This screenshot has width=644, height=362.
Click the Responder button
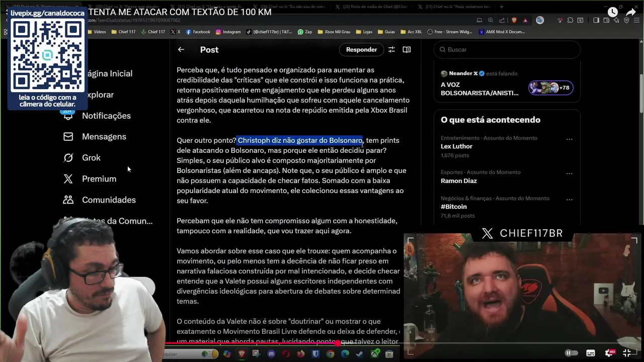point(361,49)
